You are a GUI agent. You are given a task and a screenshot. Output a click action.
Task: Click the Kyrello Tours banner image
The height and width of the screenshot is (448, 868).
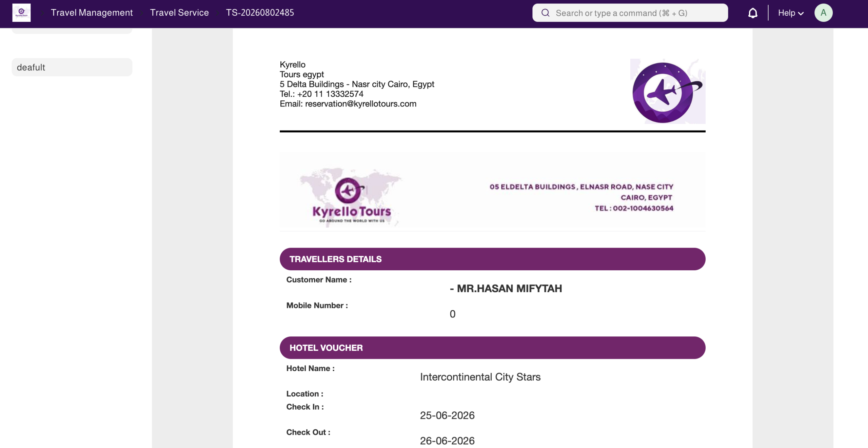492,192
